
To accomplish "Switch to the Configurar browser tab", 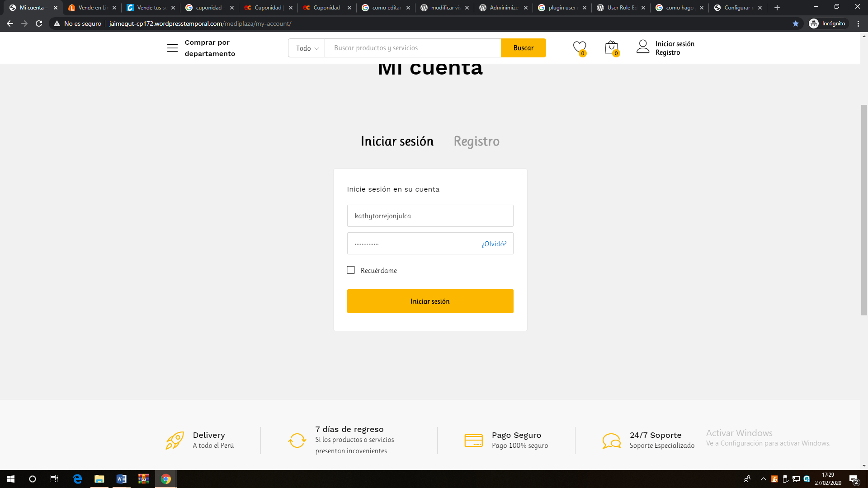I will 739,8.
